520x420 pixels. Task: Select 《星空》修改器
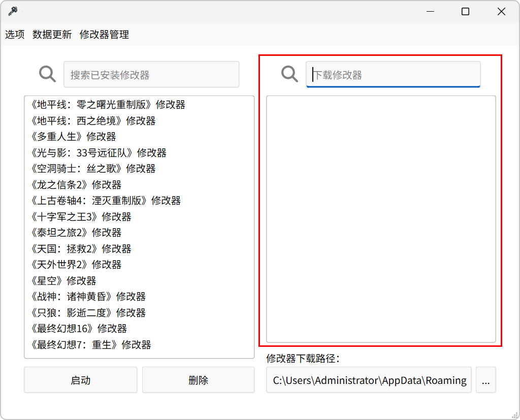pyautogui.click(x=139, y=281)
